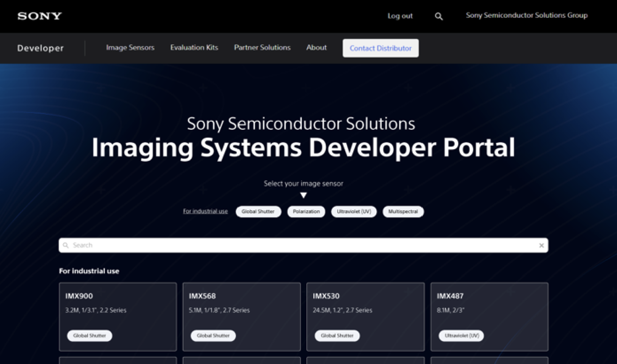Open the IMX530 sensor card
This screenshot has height=364, width=617.
365,316
